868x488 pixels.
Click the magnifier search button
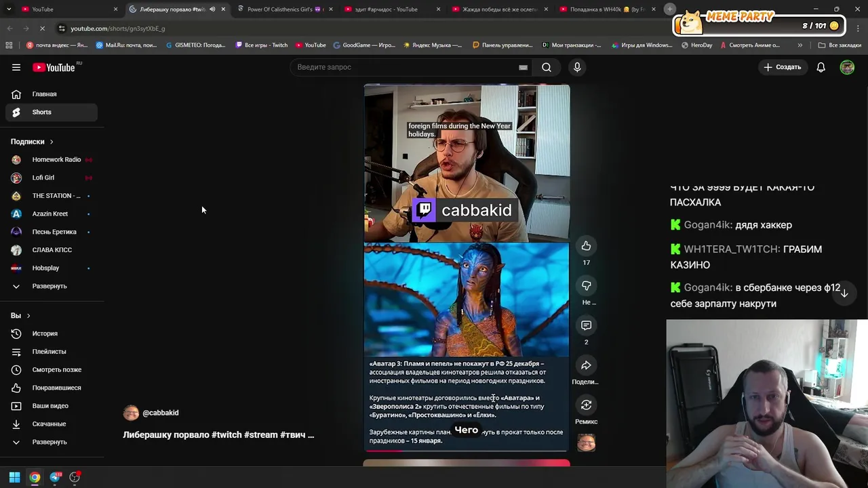pos(547,67)
